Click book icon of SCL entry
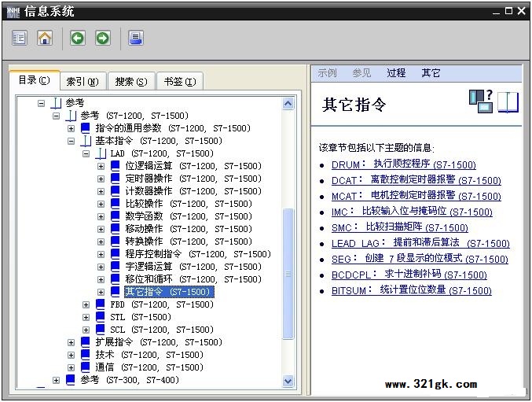532x402 pixels. click(101, 330)
